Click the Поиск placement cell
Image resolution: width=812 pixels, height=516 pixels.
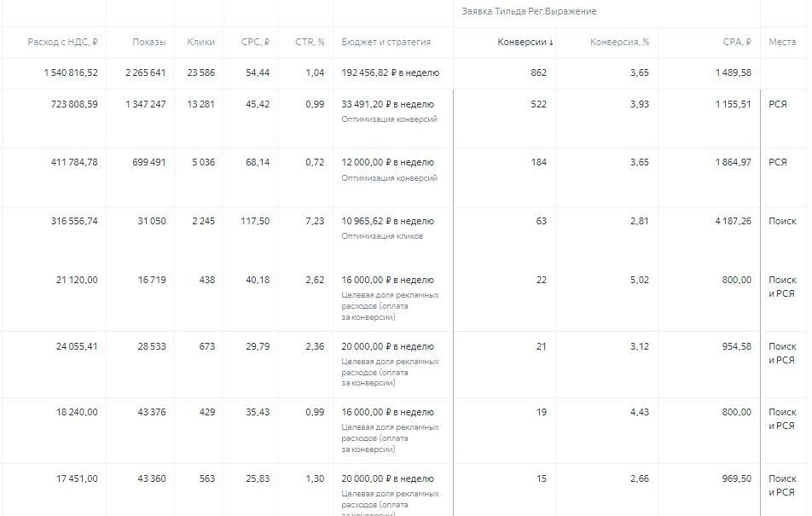click(x=782, y=221)
